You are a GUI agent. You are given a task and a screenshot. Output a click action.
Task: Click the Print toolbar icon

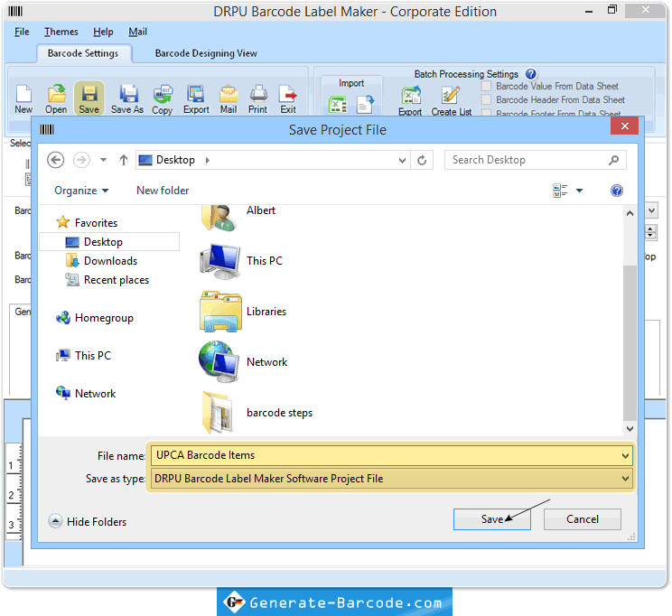pos(257,99)
